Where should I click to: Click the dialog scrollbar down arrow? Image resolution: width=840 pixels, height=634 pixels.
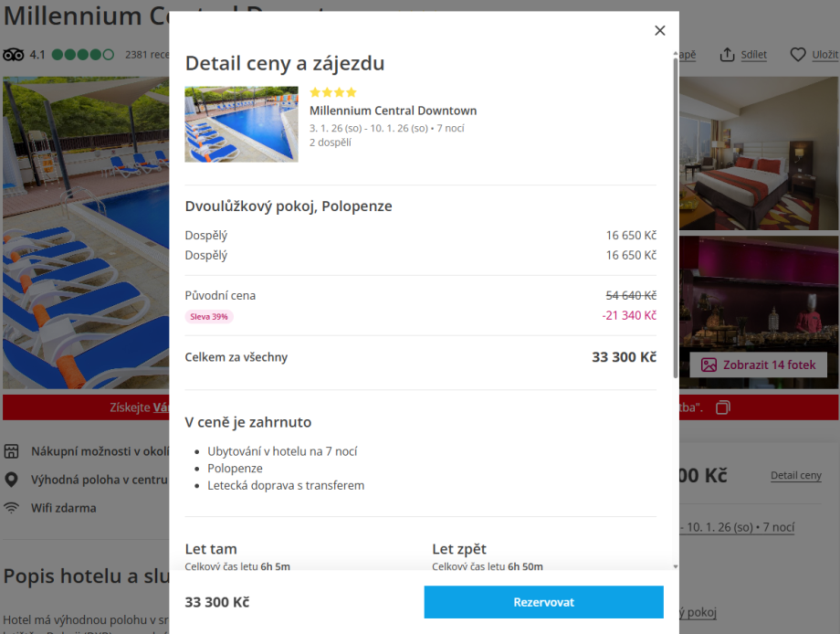(x=676, y=566)
